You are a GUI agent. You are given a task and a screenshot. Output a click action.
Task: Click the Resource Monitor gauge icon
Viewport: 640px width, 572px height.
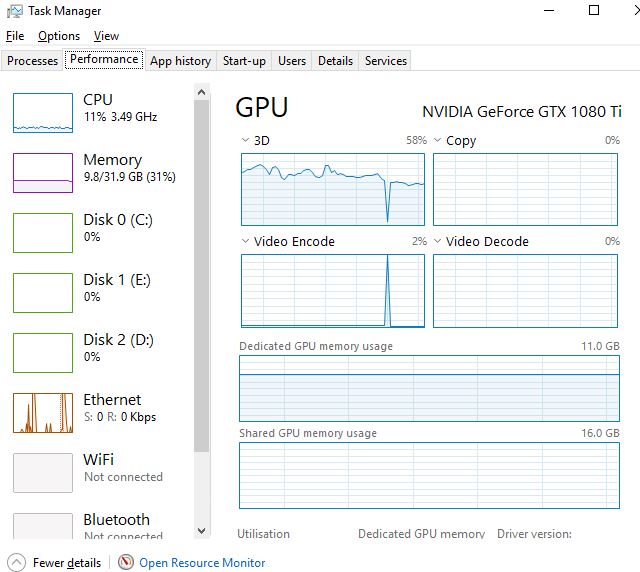(126, 562)
